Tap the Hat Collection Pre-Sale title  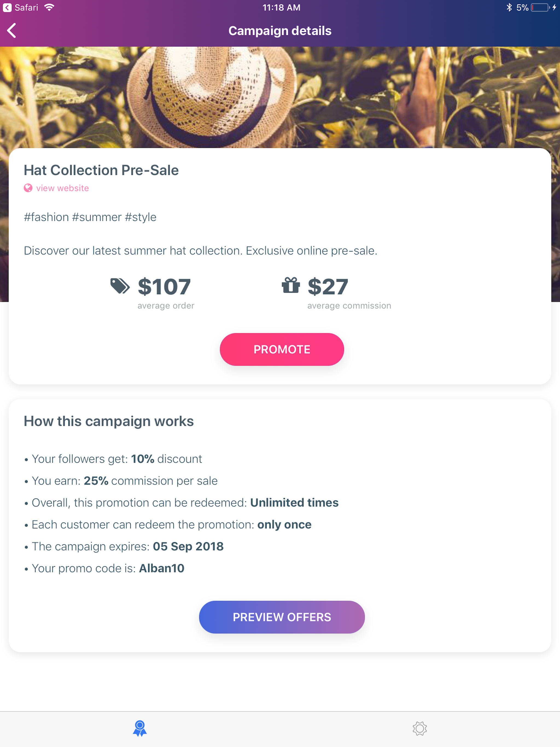101,170
